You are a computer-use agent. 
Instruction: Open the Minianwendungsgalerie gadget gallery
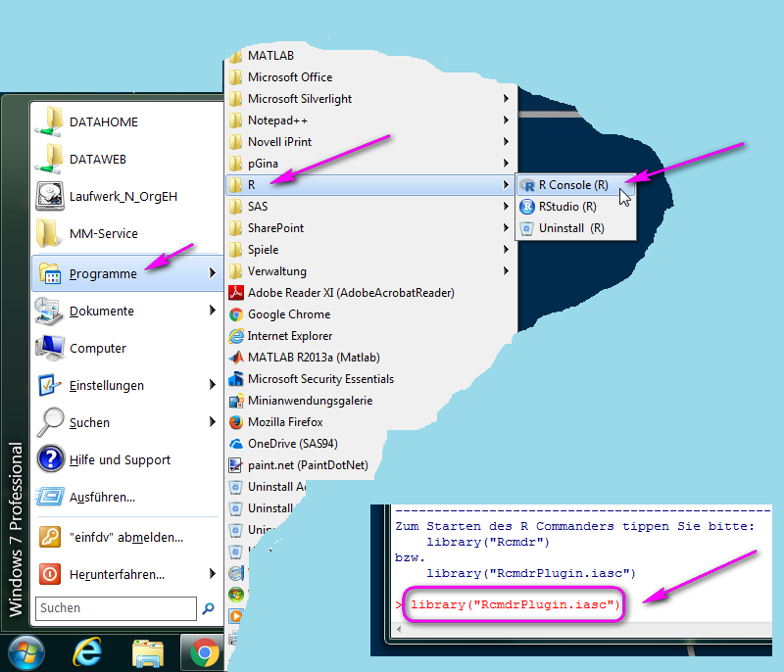click(x=310, y=401)
